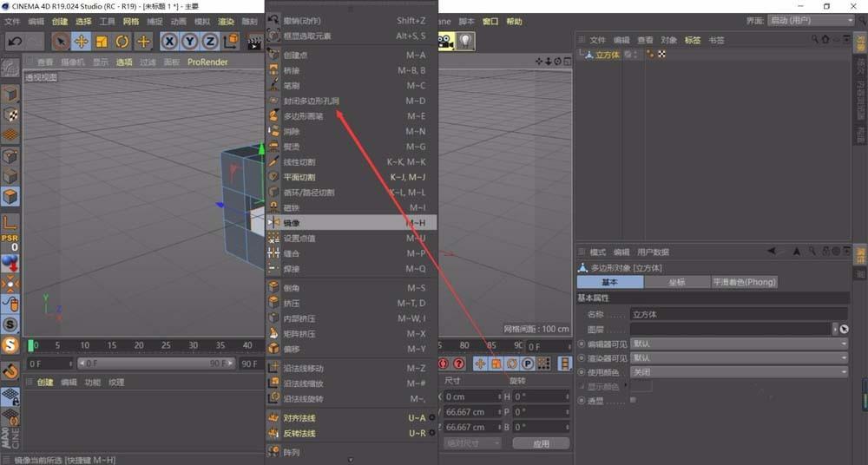The width and height of the screenshot is (868, 465).
Task: Open the 网格 menu in the menu bar
Action: coord(131,22)
